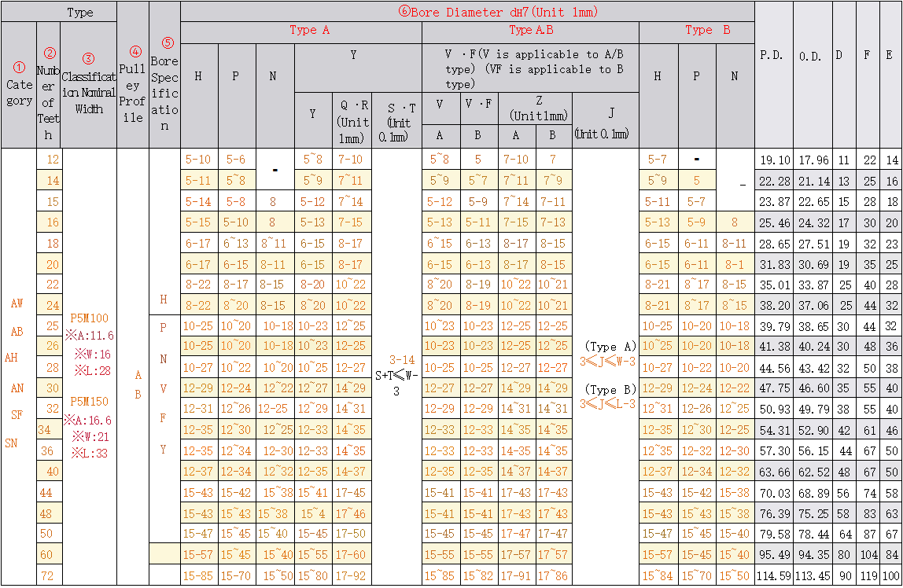Select the row for 12 teeth
The image size is (903, 588).
(x=48, y=159)
